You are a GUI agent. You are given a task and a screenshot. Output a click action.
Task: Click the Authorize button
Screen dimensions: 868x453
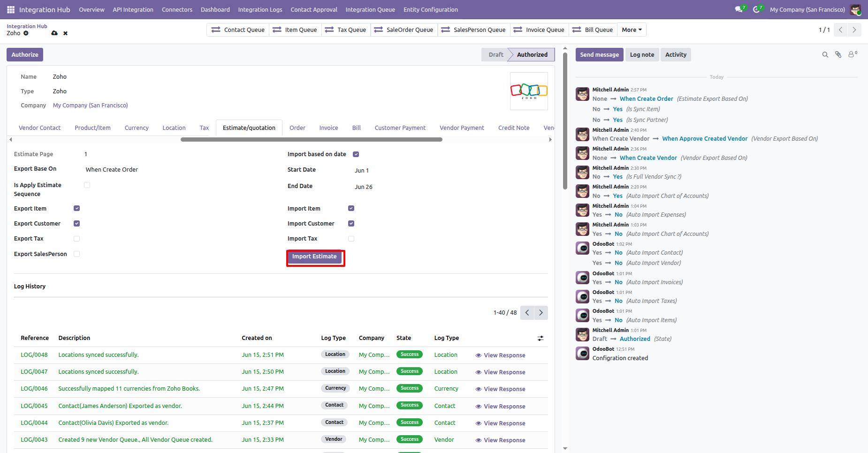pyautogui.click(x=25, y=55)
